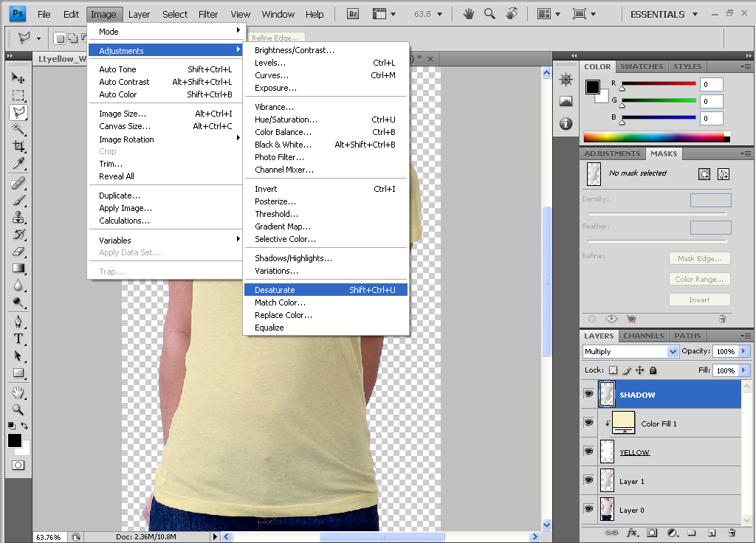Screen dimensions: 756x543
Task: Open the Opacity value dropdown
Action: point(744,351)
